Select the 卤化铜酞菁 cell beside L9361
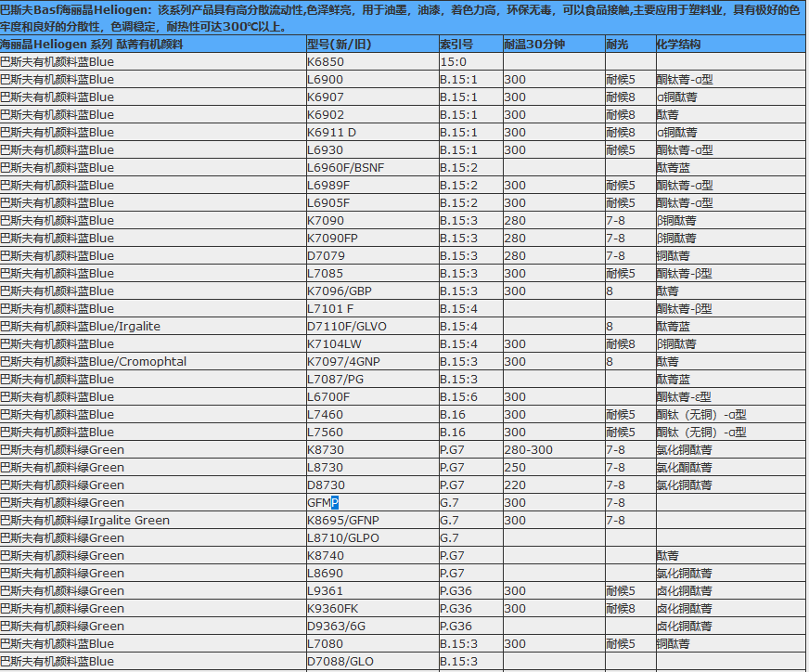 682,590
